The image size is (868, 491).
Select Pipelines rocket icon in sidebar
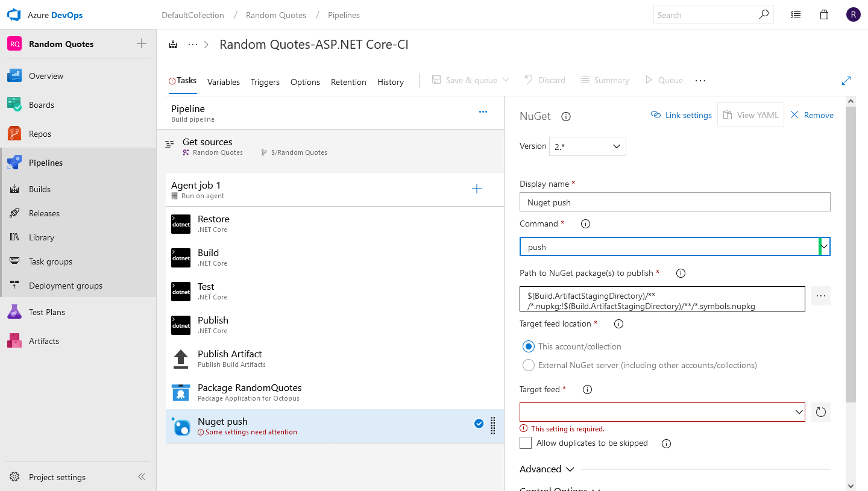click(14, 163)
